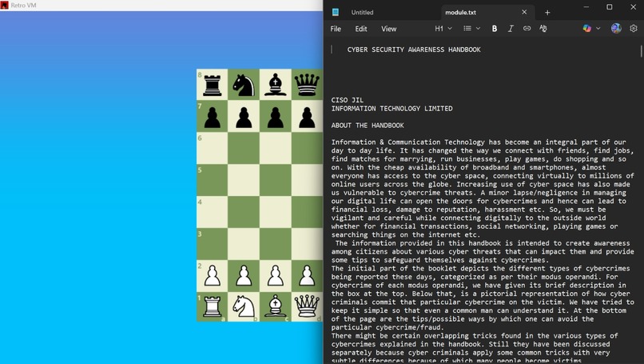
Task: Open the View menu in Notepad
Action: pyautogui.click(x=388, y=29)
